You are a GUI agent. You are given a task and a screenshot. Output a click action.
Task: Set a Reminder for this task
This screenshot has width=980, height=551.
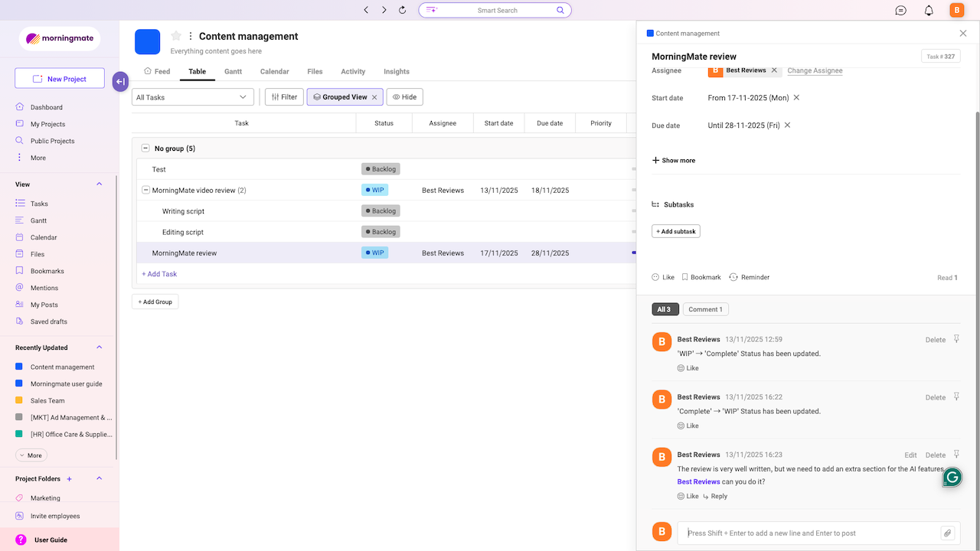click(x=749, y=277)
